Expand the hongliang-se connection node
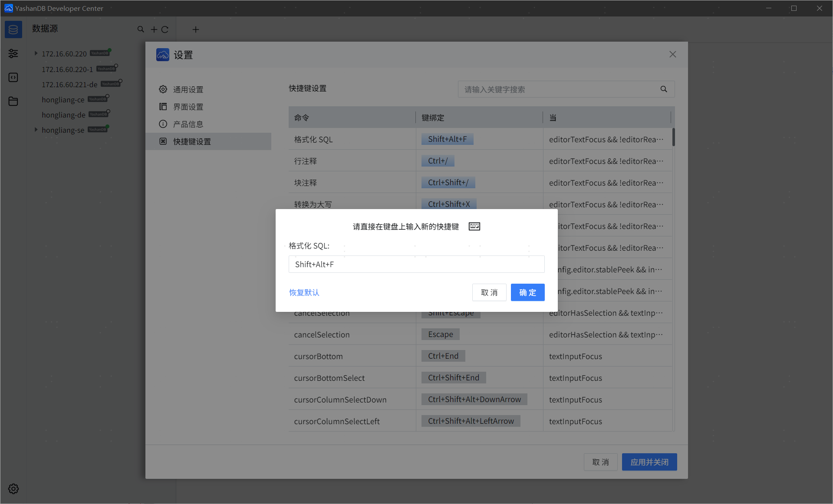 (36, 130)
